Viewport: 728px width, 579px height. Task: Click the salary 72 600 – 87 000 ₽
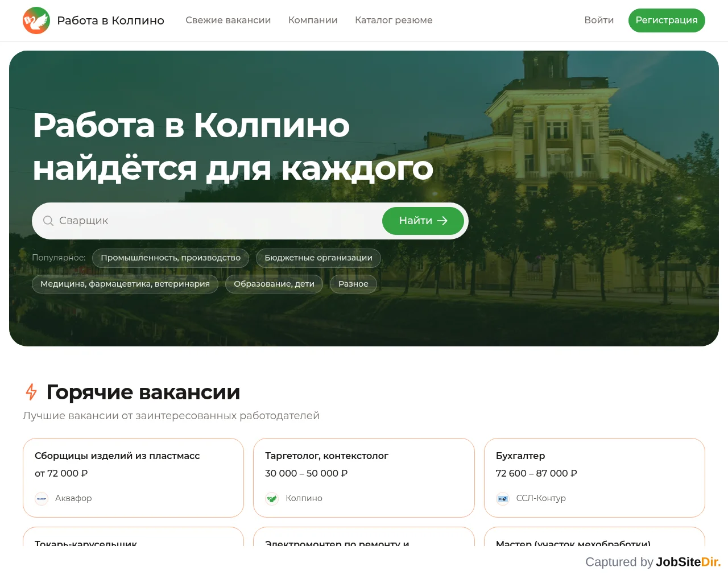pos(536,473)
